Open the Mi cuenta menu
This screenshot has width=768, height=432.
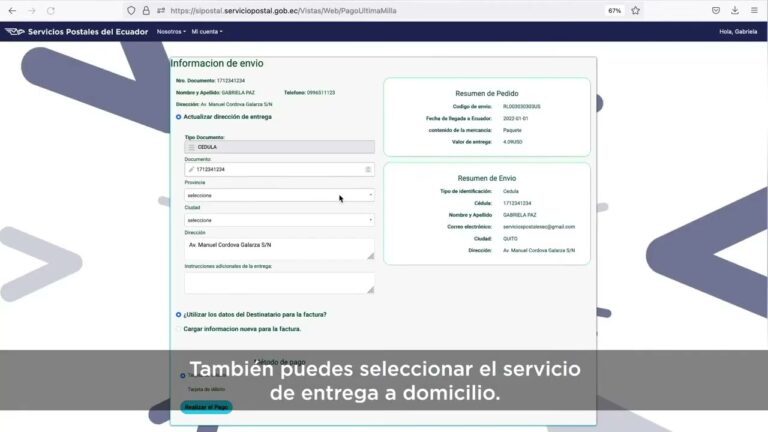[207, 31]
